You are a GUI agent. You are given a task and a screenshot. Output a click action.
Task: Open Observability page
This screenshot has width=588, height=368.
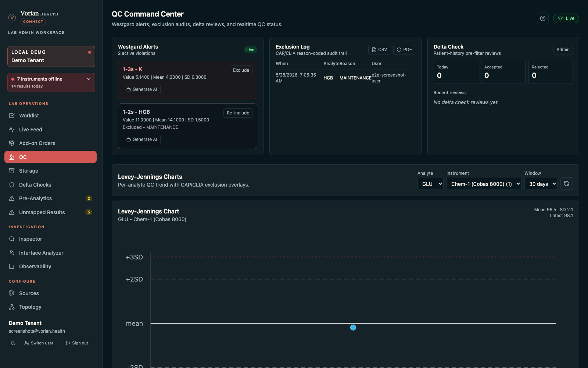[50, 266]
